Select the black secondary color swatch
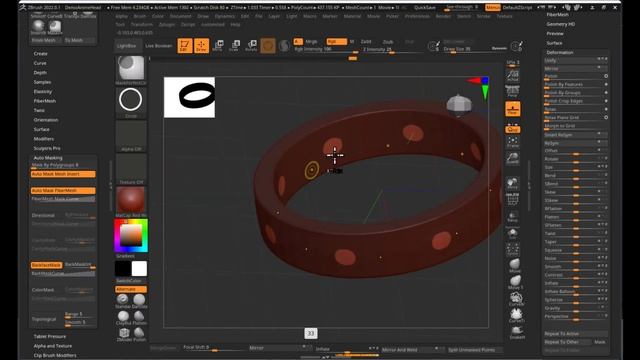 [x=123, y=269]
